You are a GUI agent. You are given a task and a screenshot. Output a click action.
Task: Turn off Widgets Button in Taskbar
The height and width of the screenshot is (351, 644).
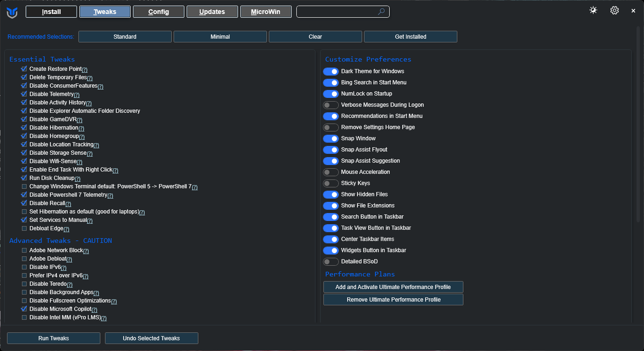331,250
